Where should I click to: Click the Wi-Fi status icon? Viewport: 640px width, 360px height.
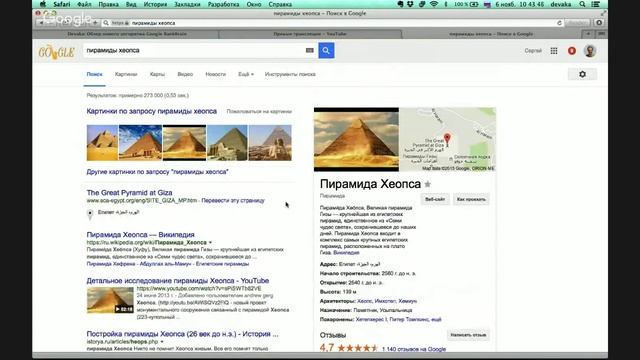[x=434, y=4]
